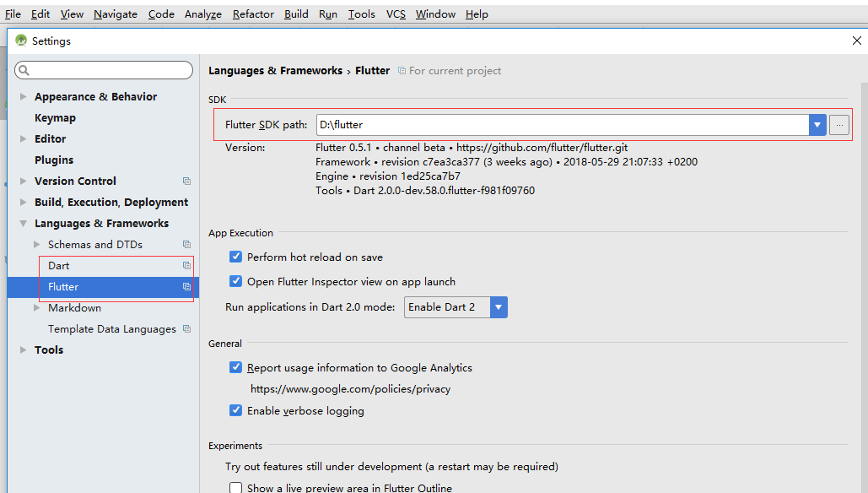Screen dimensions: 868x493
Task: Click the Android Studio icon in Settings title
Action: pyautogui.click(x=21, y=41)
